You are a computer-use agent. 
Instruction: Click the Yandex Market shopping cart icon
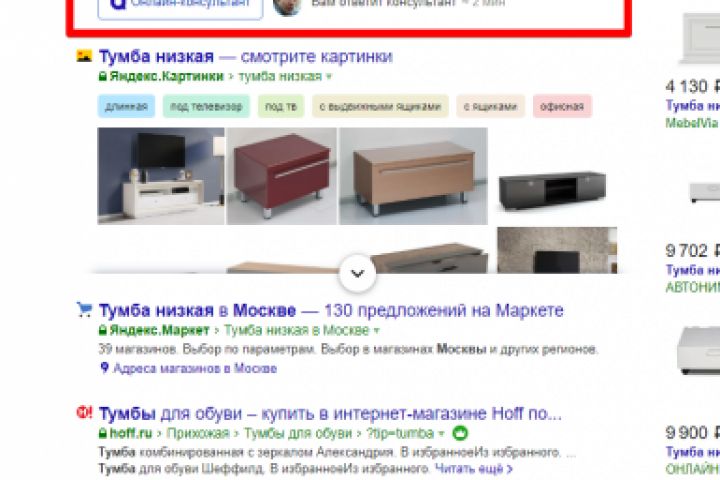point(84,310)
